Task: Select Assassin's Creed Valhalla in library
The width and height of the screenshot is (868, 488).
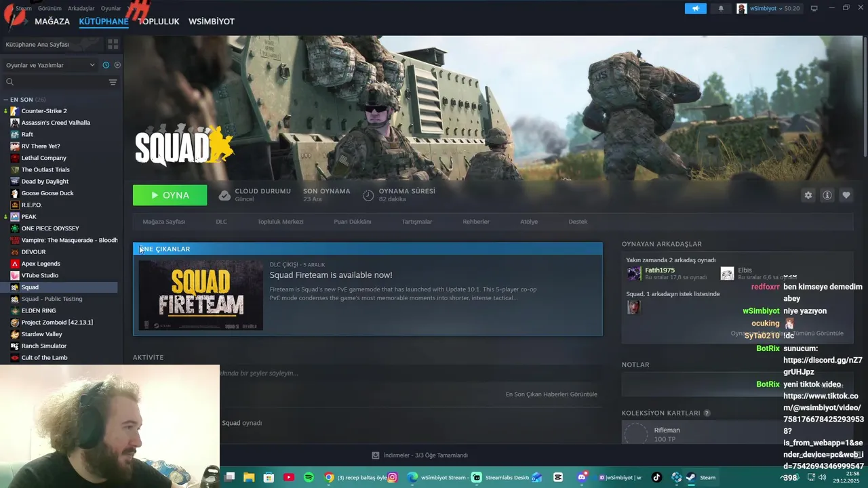Action: coord(56,123)
